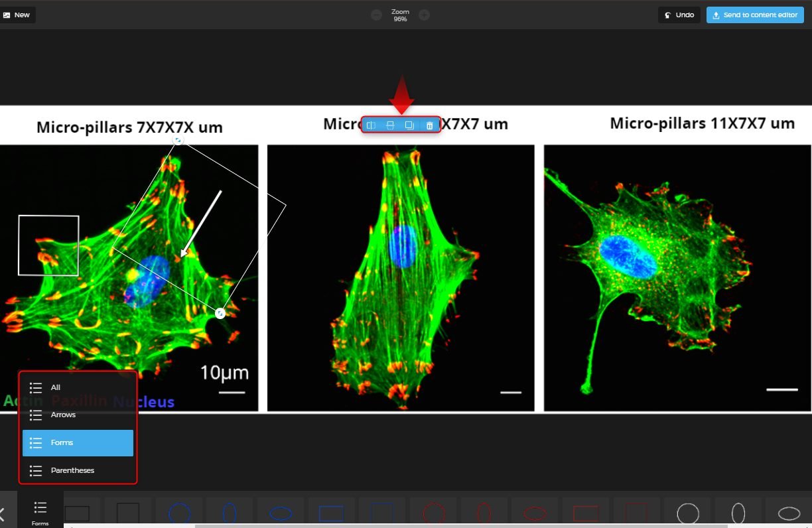Click the blue 'Nucleus' legend text
Screen dimensions: 812x528
tap(143, 401)
